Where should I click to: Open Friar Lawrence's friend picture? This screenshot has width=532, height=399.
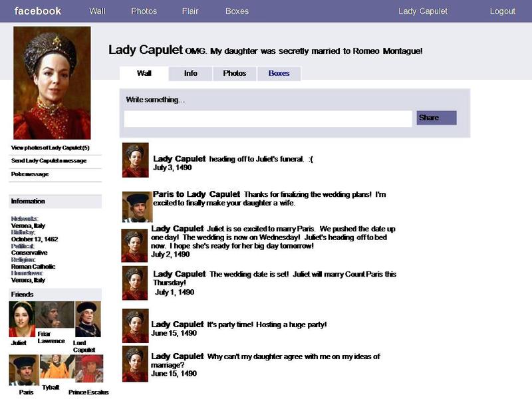55,315
